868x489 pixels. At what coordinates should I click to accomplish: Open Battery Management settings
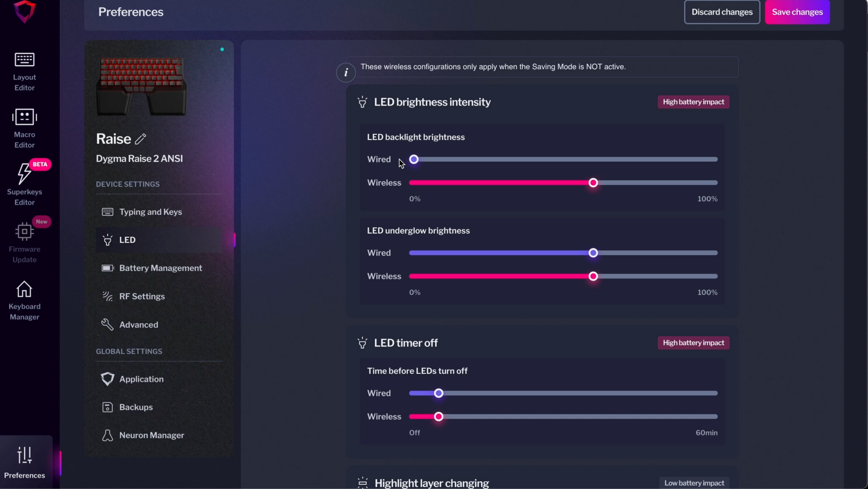point(160,268)
